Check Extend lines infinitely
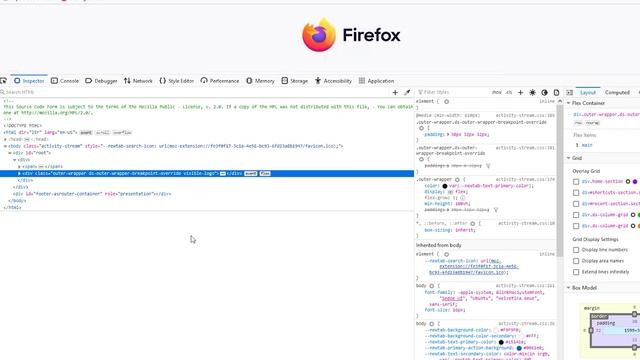Screen dimensions: 640x360 [576, 272]
